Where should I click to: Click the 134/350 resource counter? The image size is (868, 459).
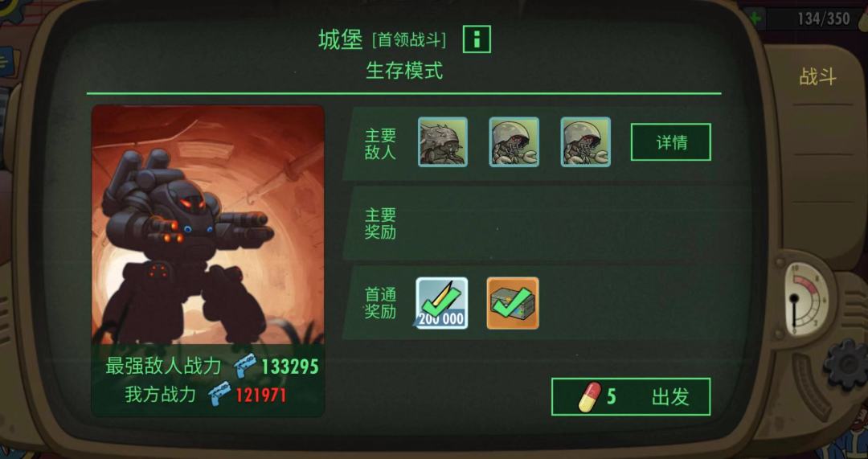[x=823, y=18]
